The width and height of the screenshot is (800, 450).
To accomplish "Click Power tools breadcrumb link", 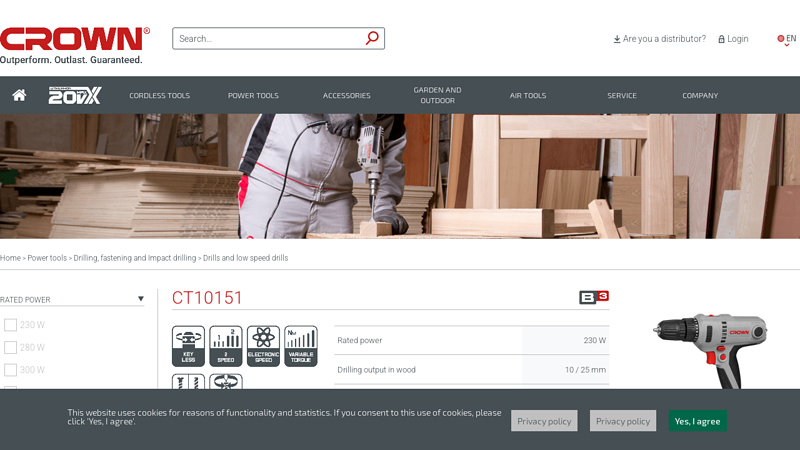I will 47,258.
